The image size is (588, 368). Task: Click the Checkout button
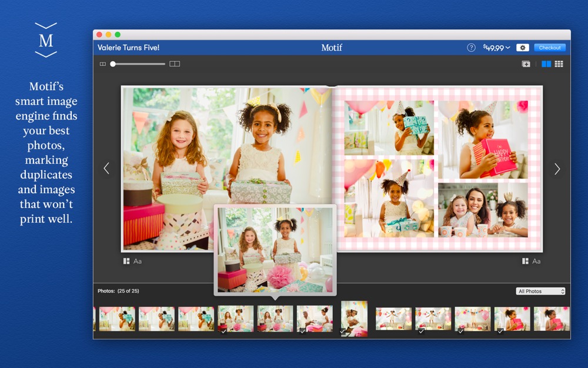[550, 48]
